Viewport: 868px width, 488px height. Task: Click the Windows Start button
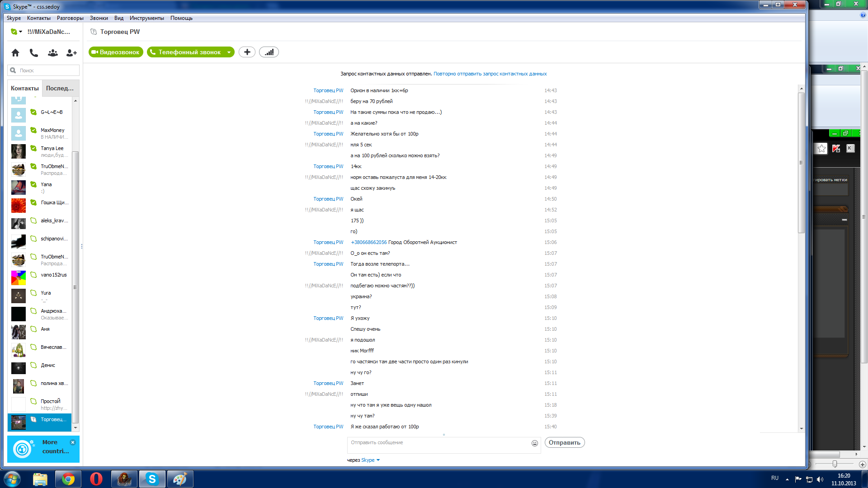point(12,479)
